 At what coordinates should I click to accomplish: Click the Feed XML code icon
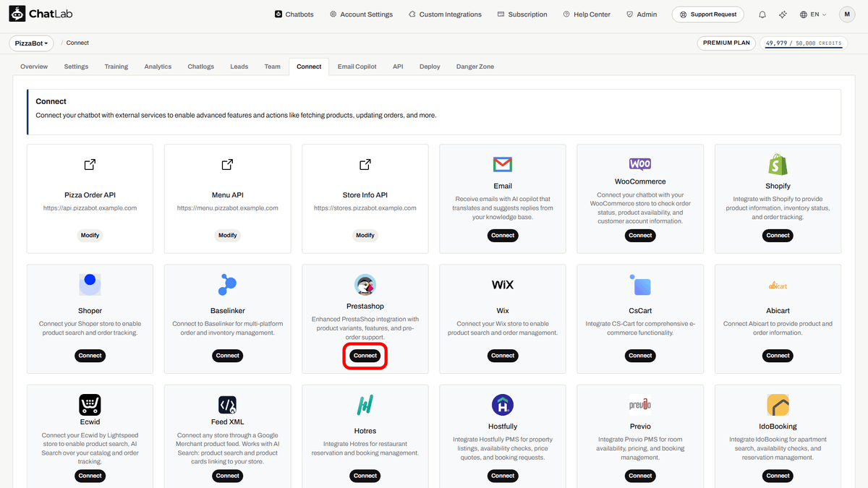(227, 405)
